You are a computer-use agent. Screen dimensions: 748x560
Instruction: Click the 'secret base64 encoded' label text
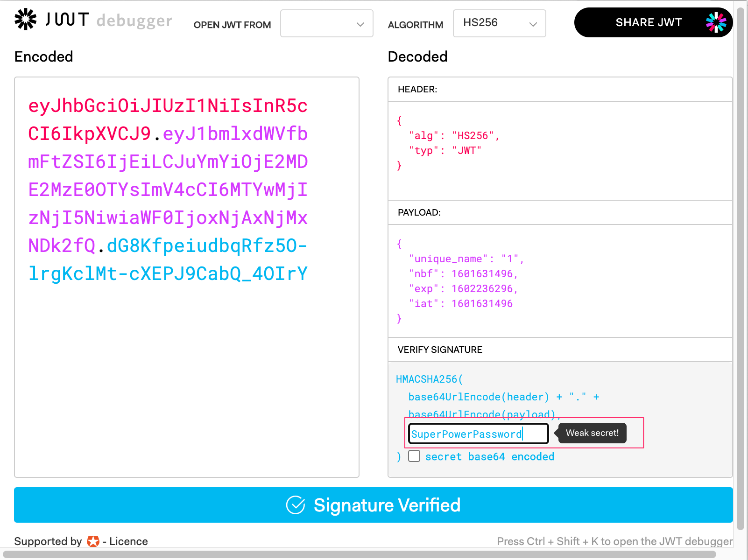pyautogui.click(x=489, y=457)
